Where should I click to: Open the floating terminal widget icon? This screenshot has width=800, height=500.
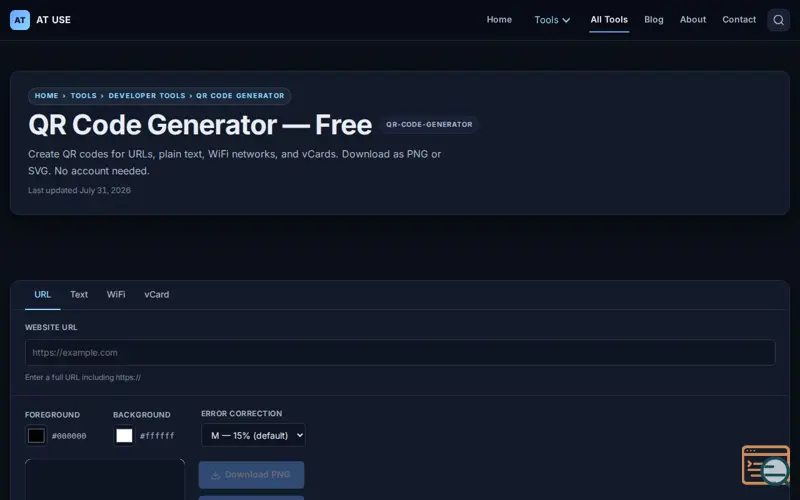tap(765, 465)
